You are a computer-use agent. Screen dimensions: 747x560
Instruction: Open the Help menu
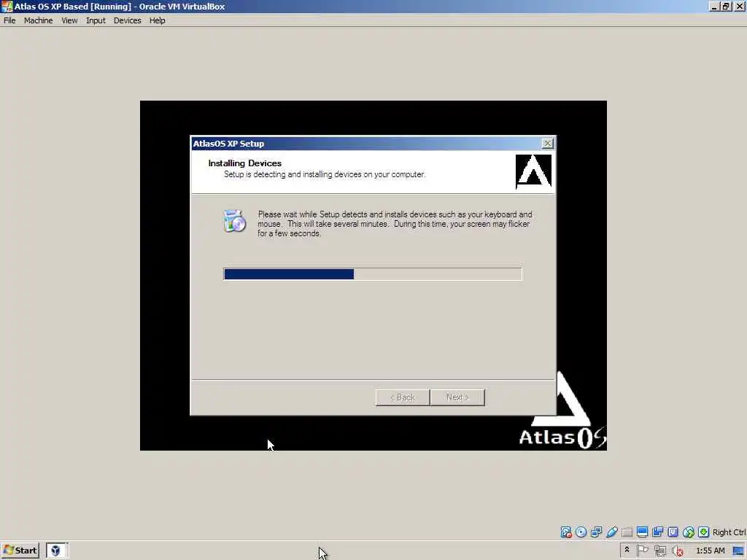pyautogui.click(x=157, y=20)
